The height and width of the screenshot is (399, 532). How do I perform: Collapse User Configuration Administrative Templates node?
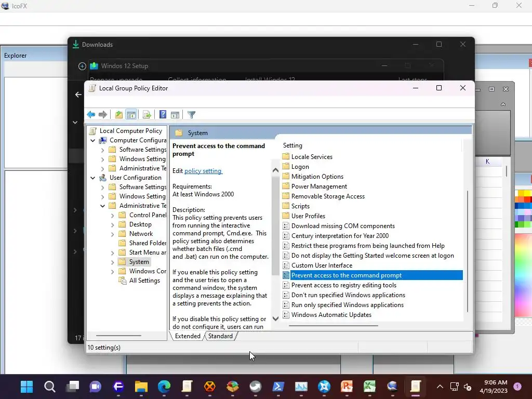[x=102, y=206]
